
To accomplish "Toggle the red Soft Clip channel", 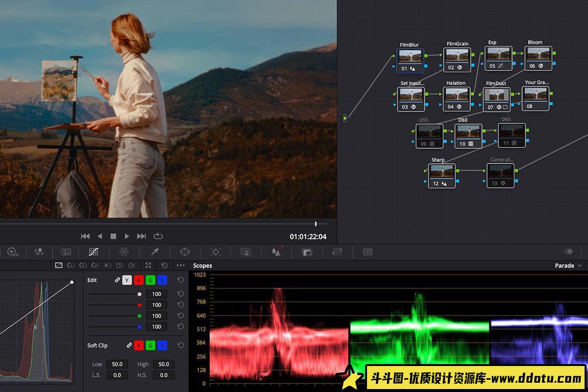I will 139,345.
